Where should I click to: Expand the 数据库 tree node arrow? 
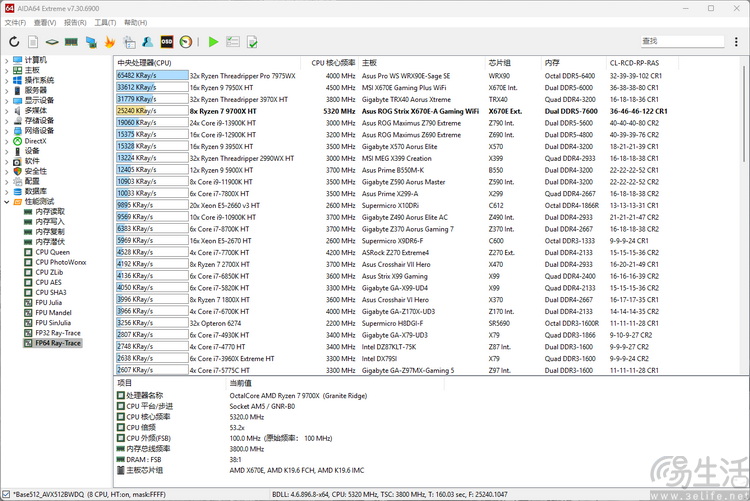click(x=7, y=191)
